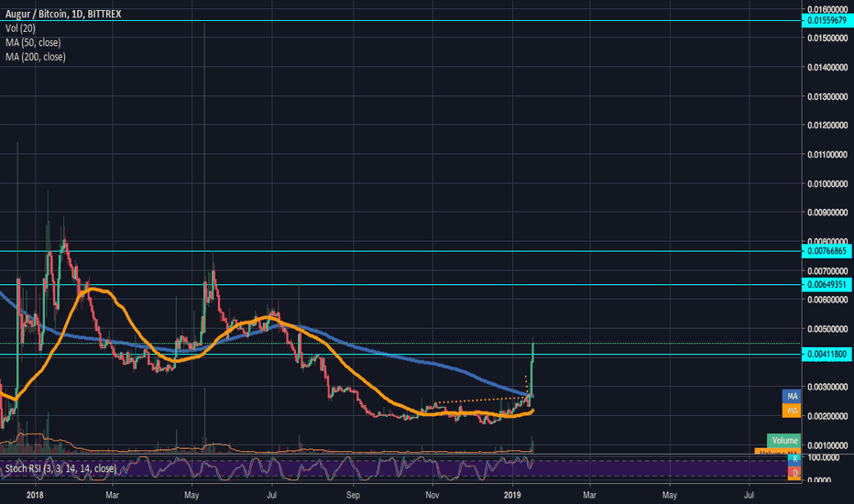The width and height of the screenshot is (854, 504).
Task: Click the 0.00700000 price axis label
Action: pos(827,271)
